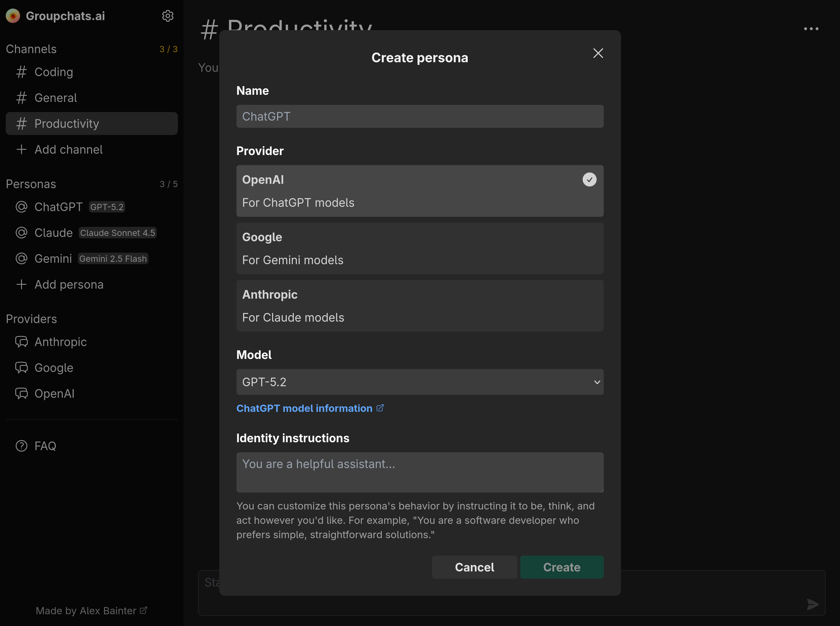Click the chat bubble icon beside Google
The image size is (840, 626).
coord(22,368)
